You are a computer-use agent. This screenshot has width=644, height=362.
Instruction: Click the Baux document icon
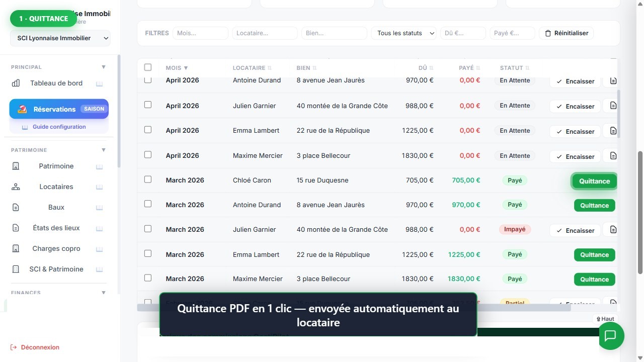16,207
